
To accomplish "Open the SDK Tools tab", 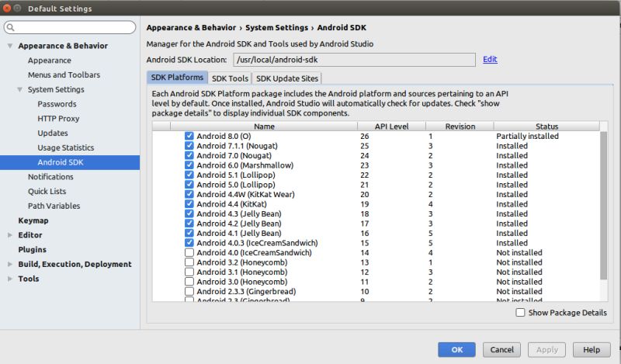I will [x=230, y=78].
